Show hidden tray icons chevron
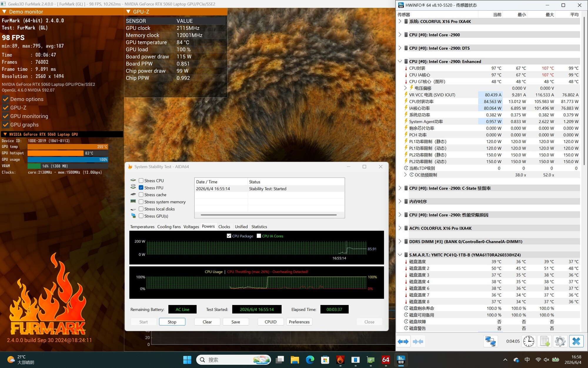 505,360
